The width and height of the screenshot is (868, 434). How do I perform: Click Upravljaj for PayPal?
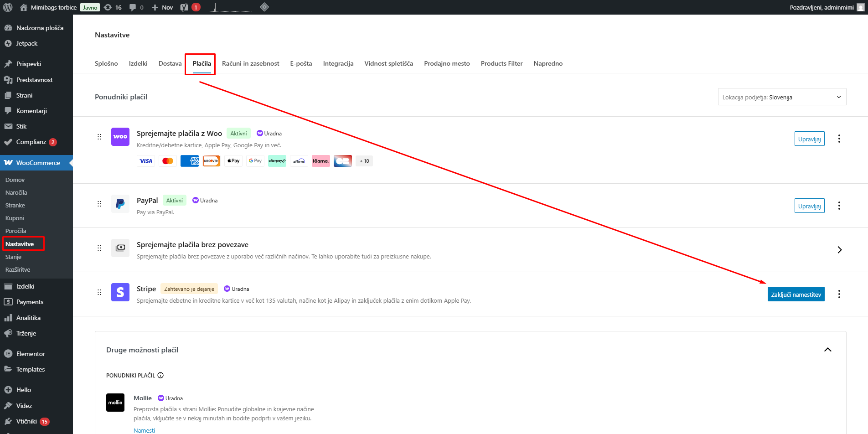tap(809, 206)
